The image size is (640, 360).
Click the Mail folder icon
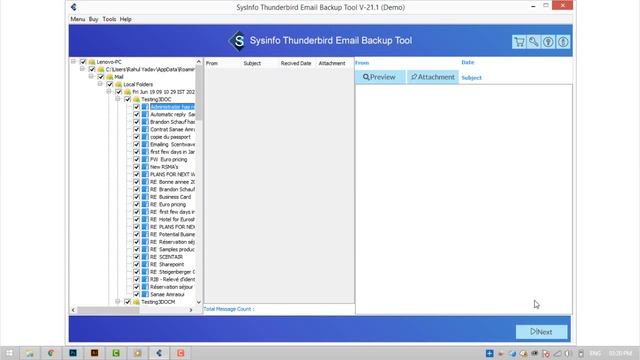pyautogui.click(x=110, y=77)
